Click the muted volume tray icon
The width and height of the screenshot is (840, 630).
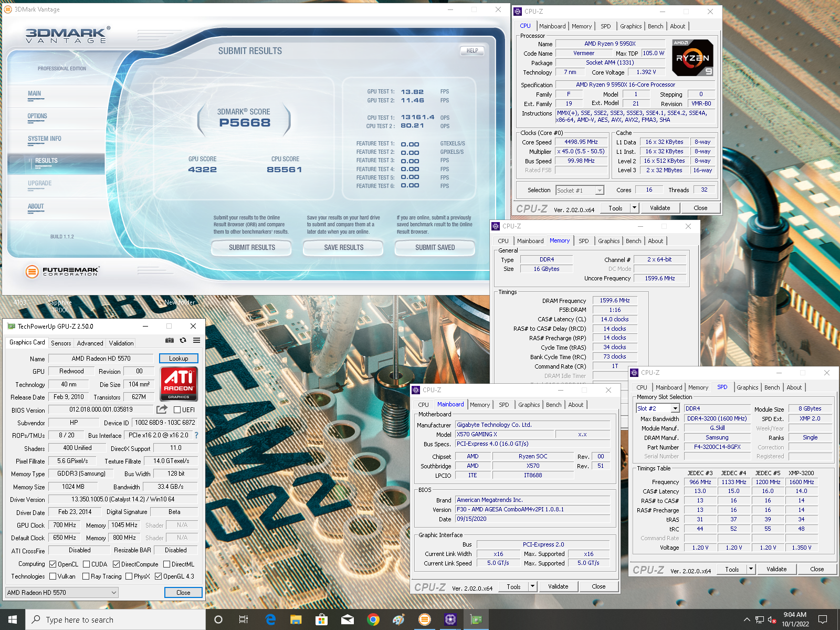[x=772, y=619]
